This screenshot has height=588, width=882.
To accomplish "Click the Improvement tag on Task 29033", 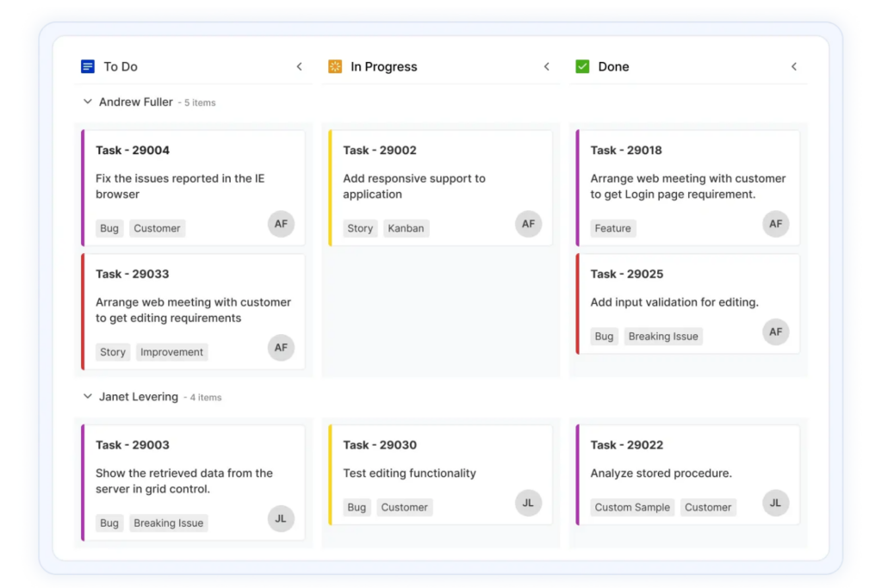I will point(171,352).
